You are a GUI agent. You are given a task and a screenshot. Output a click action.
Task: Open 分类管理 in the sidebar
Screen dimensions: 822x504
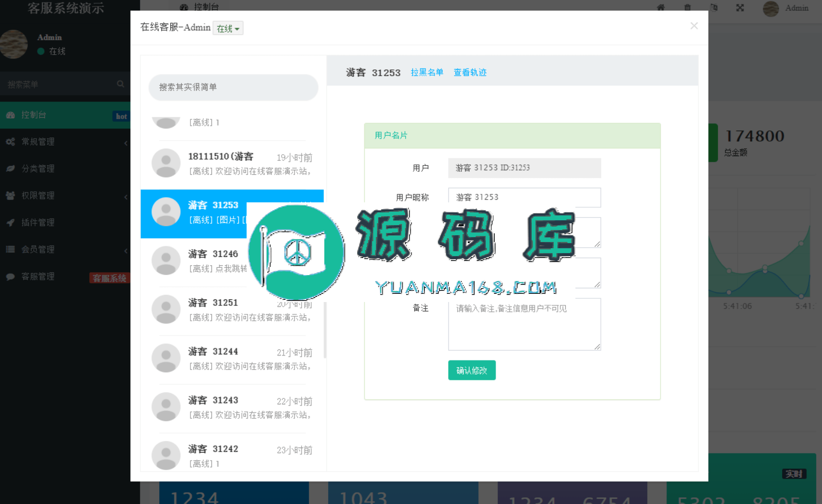point(65,169)
